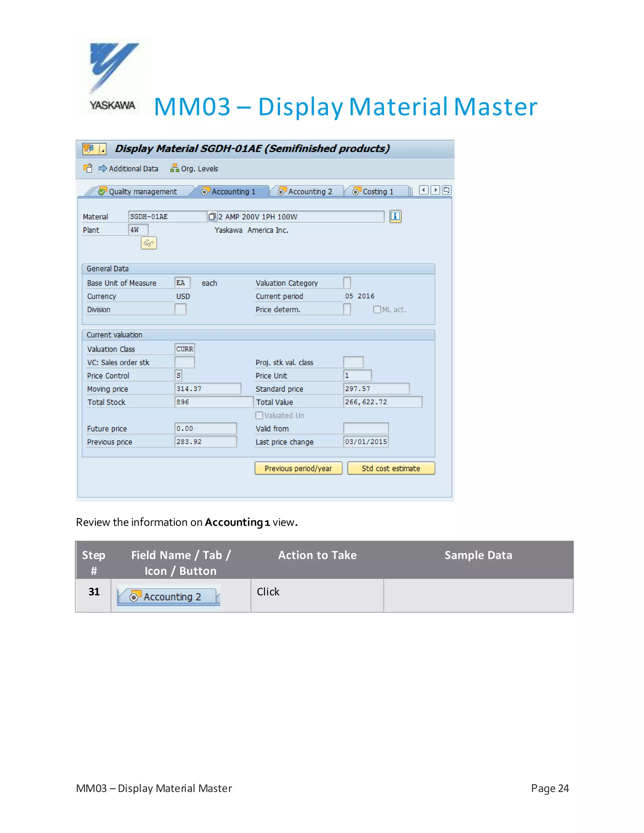Click the glasses display icon below Plant
The height and width of the screenshot is (833, 644).
[149, 243]
